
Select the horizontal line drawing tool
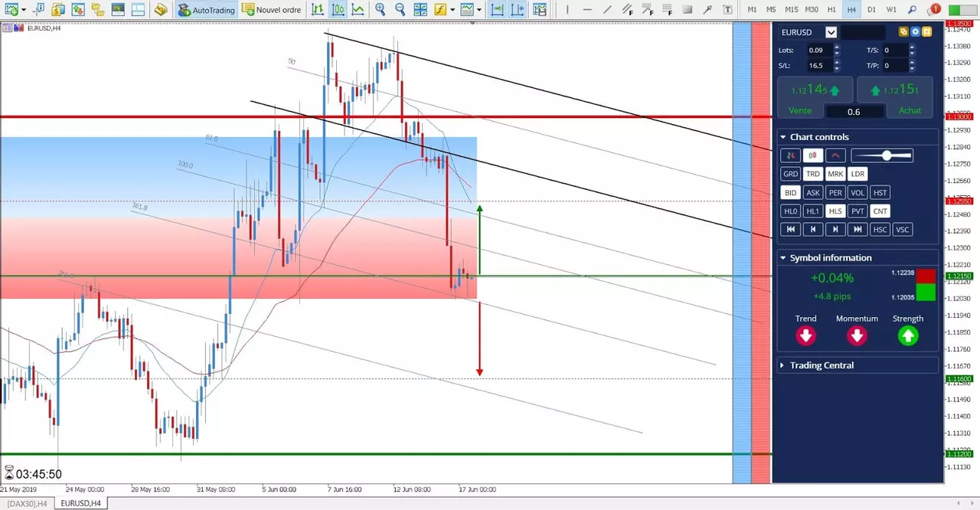[x=587, y=9]
